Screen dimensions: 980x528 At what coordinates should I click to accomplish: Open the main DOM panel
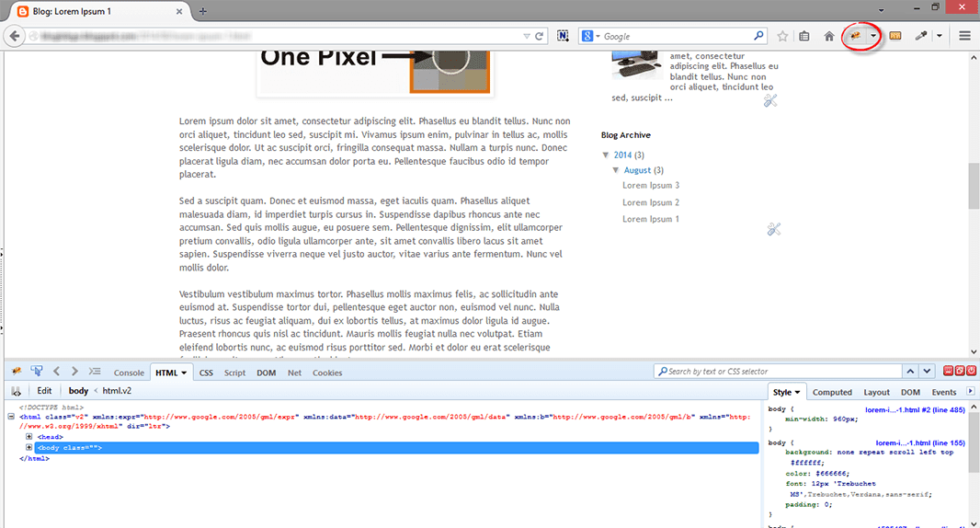267,373
